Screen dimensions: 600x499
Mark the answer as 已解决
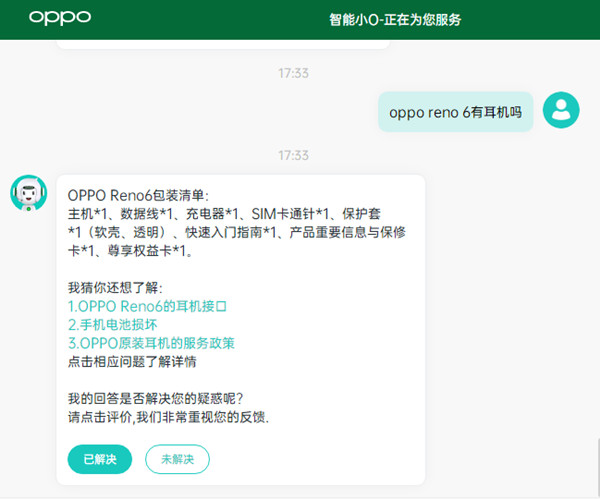pos(100,459)
